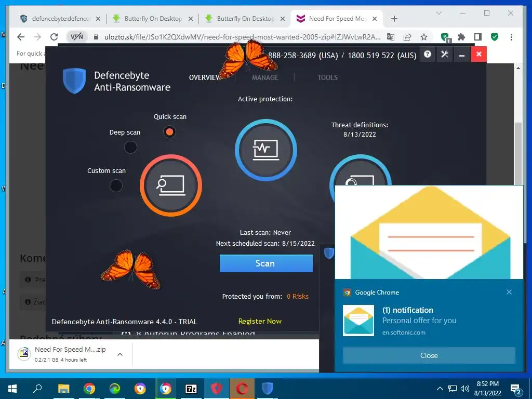
Task: Bookmark this page with the star icon
Action: (x=424, y=37)
